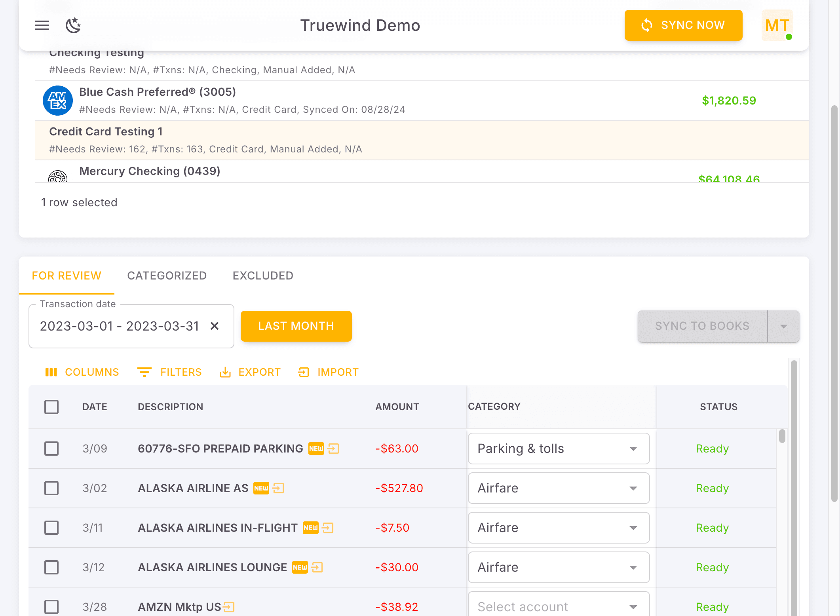
Task: Toggle dark mode with the moon icon
Action: coord(73,25)
